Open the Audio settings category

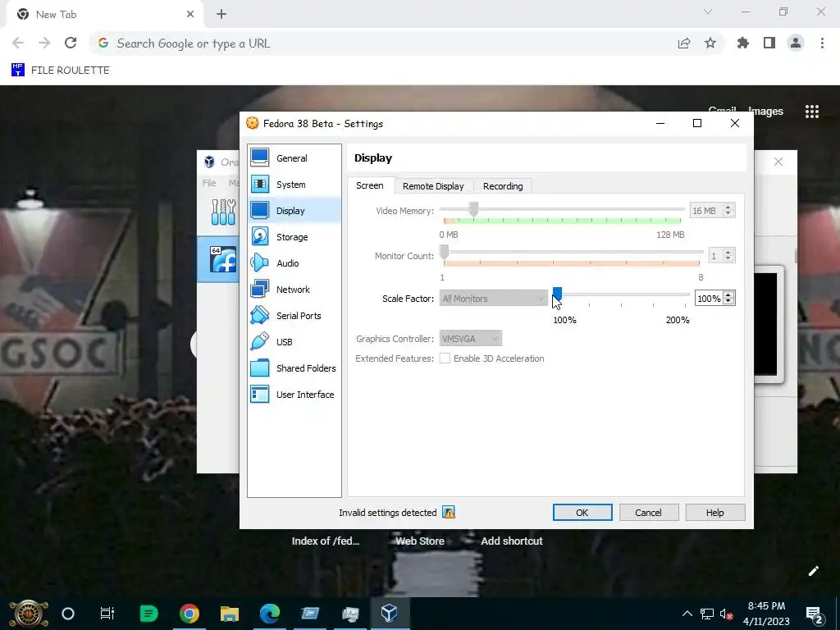[x=294, y=263]
